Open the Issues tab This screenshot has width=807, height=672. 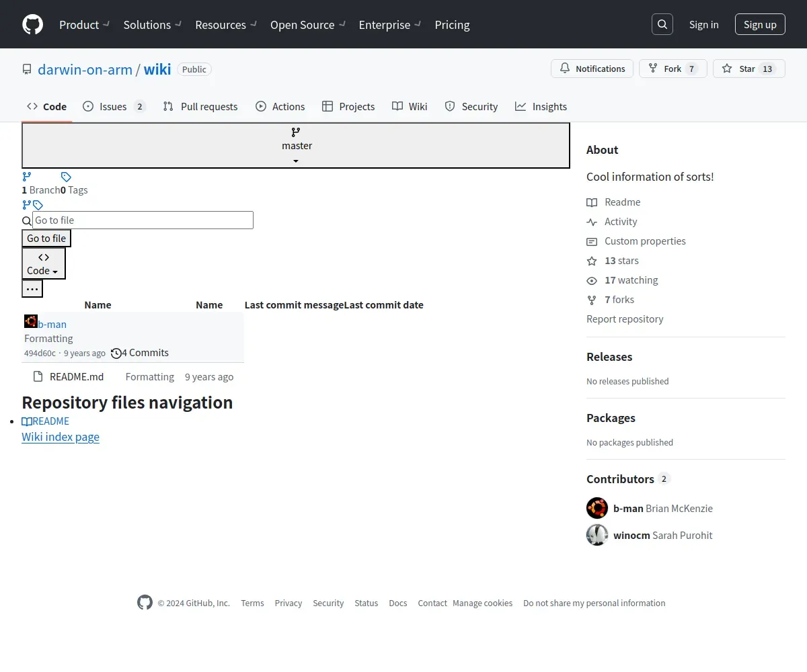114,106
